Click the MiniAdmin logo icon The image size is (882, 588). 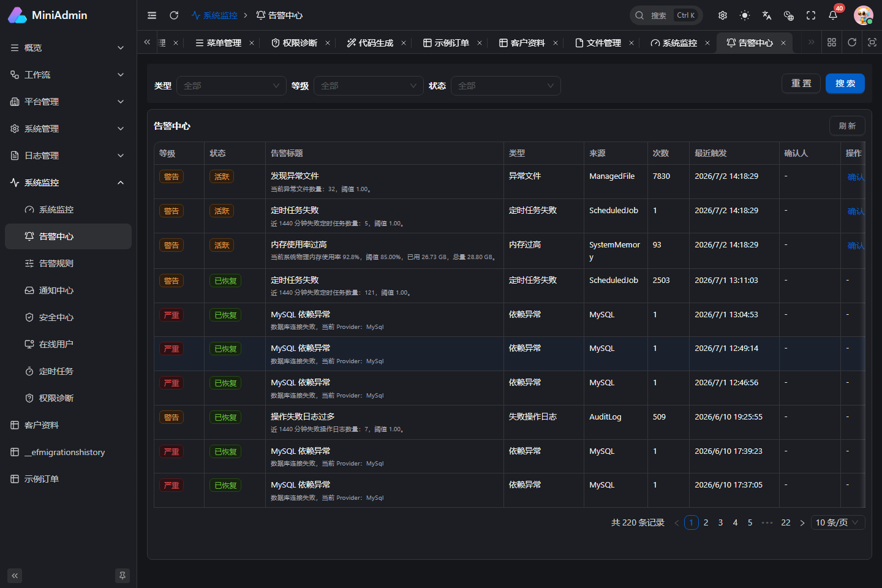(x=17, y=15)
